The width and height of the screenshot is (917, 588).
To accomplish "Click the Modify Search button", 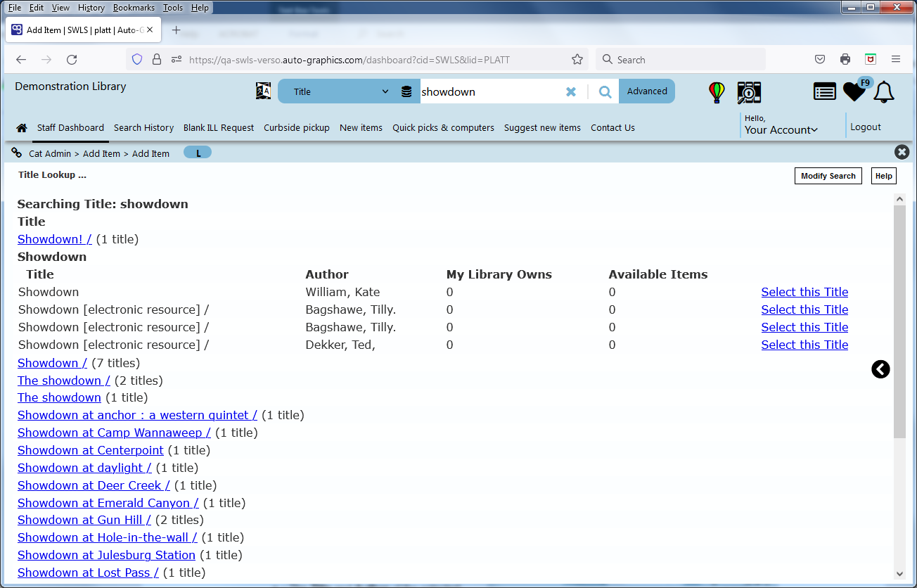I will 828,176.
